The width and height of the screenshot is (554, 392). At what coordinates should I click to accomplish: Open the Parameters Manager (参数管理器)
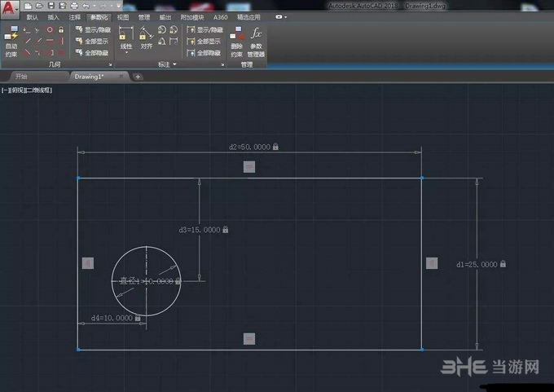click(x=256, y=37)
